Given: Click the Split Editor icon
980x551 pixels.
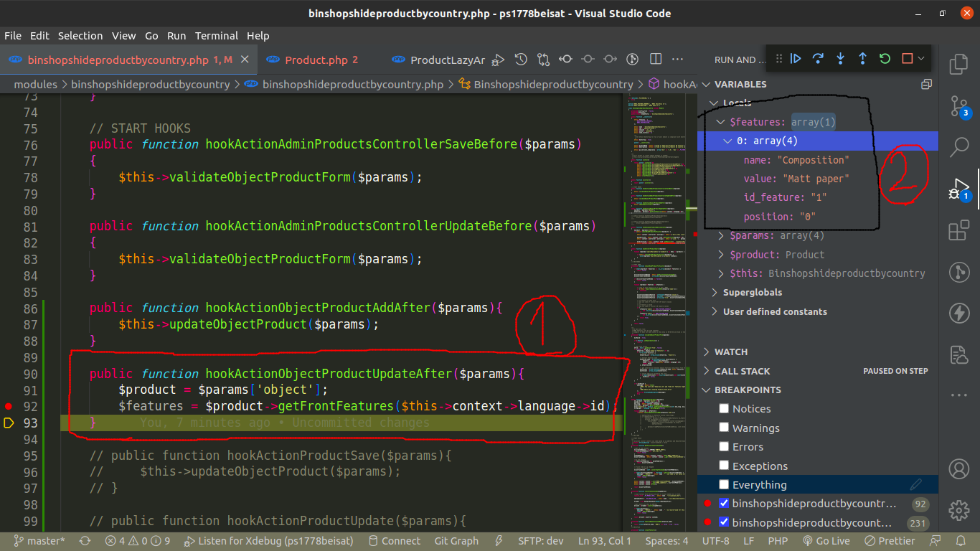Looking at the screenshot, I should click(x=655, y=59).
